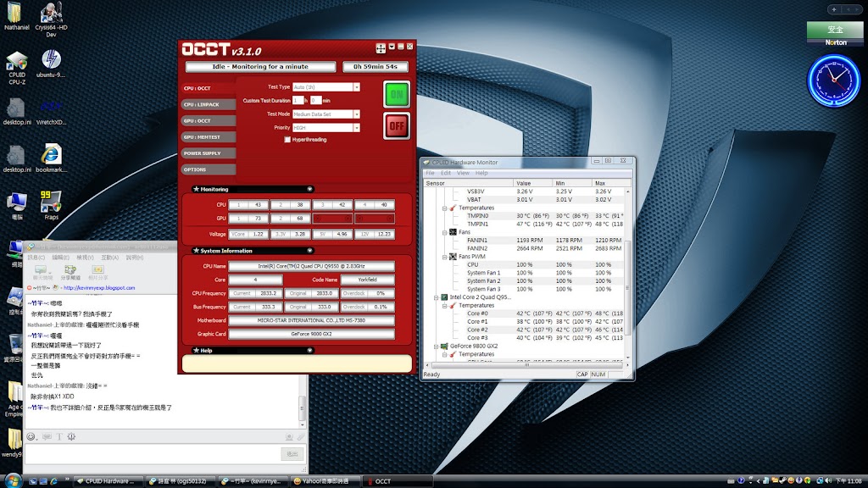Switch to OCCT in the taskbar
The image size is (868, 488).
tap(398, 481)
